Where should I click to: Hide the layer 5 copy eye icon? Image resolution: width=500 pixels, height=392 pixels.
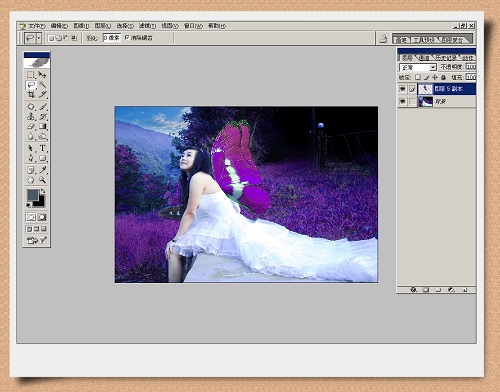click(402, 89)
